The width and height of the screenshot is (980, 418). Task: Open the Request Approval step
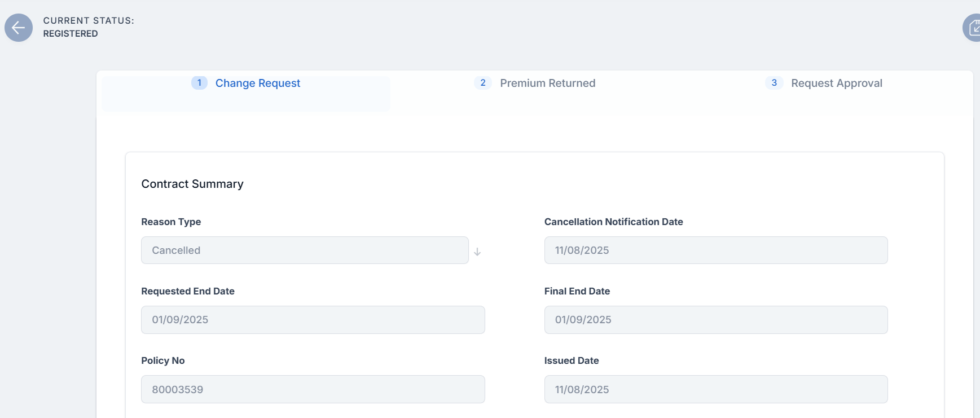(836, 83)
